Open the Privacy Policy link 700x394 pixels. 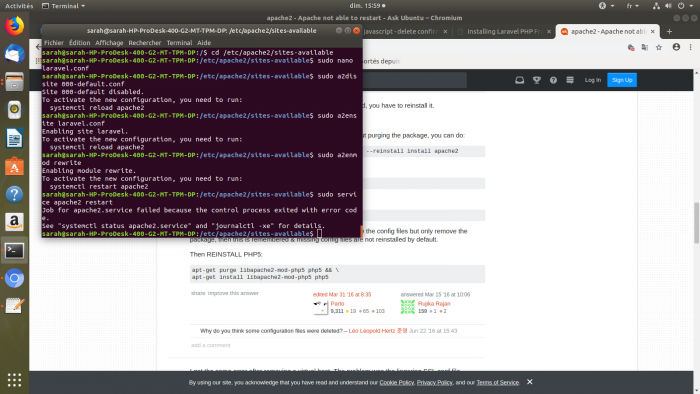tap(434, 382)
